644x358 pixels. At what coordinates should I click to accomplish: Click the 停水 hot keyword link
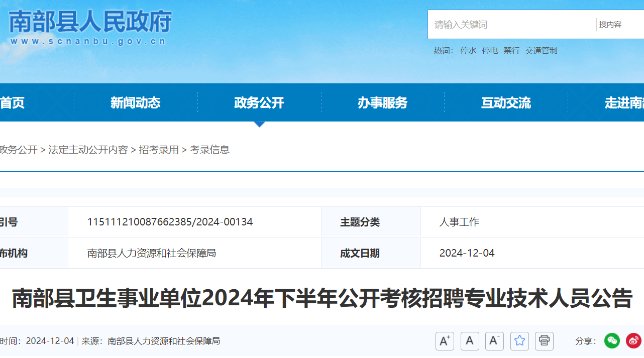tap(468, 51)
